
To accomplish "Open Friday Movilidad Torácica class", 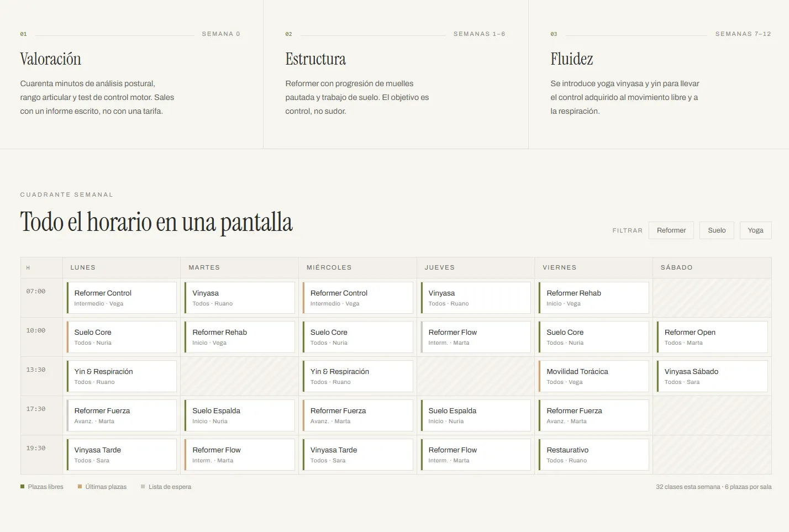I will 594,376.
